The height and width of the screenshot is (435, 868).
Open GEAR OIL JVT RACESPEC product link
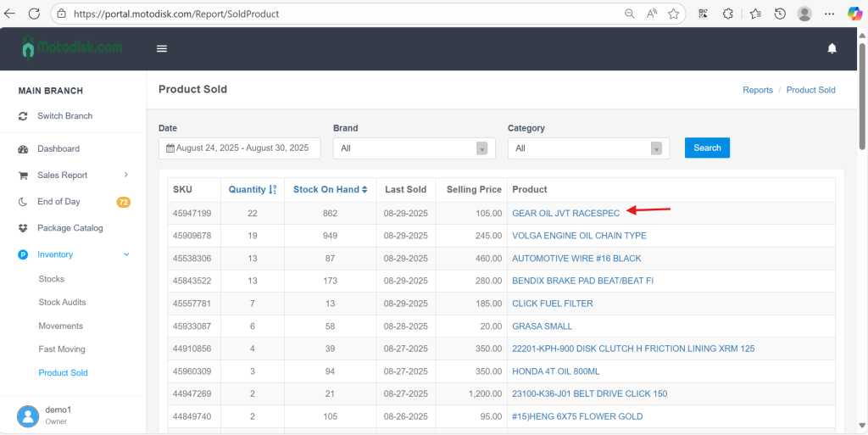(565, 213)
